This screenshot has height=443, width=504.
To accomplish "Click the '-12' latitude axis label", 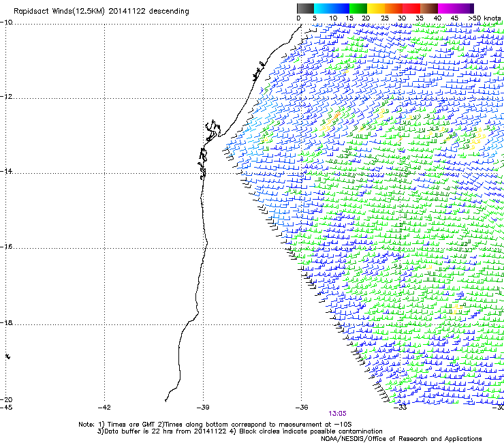I will 6,97.
